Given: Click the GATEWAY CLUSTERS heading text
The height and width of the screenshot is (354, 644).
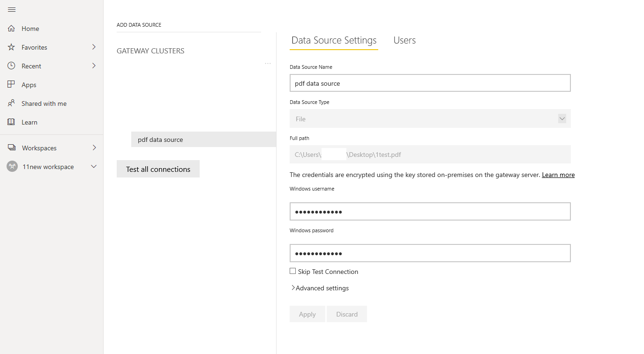Looking at the screenshot, I should [x=150, y=51].
